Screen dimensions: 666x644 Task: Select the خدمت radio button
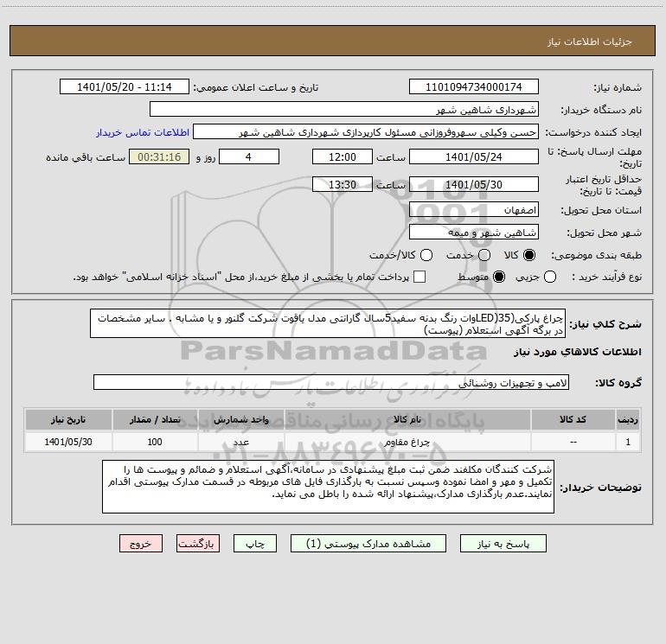coord(484,255)
